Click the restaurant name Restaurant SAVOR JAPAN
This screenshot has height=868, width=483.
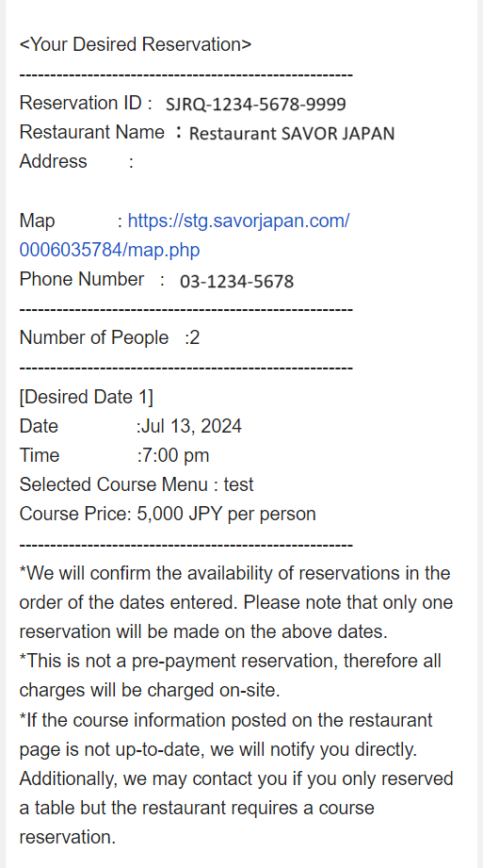click(x=292, y=134)
